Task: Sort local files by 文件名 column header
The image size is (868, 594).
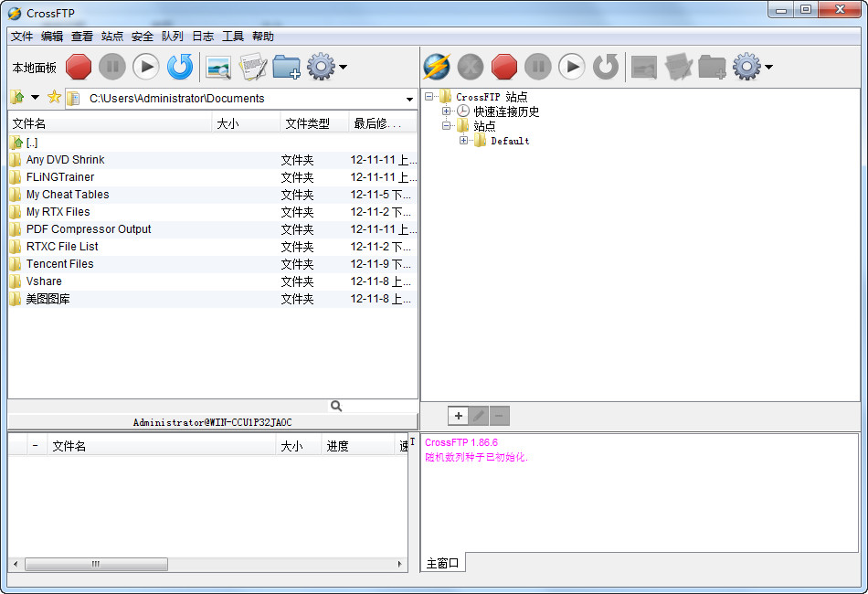Action: point(111,123)
